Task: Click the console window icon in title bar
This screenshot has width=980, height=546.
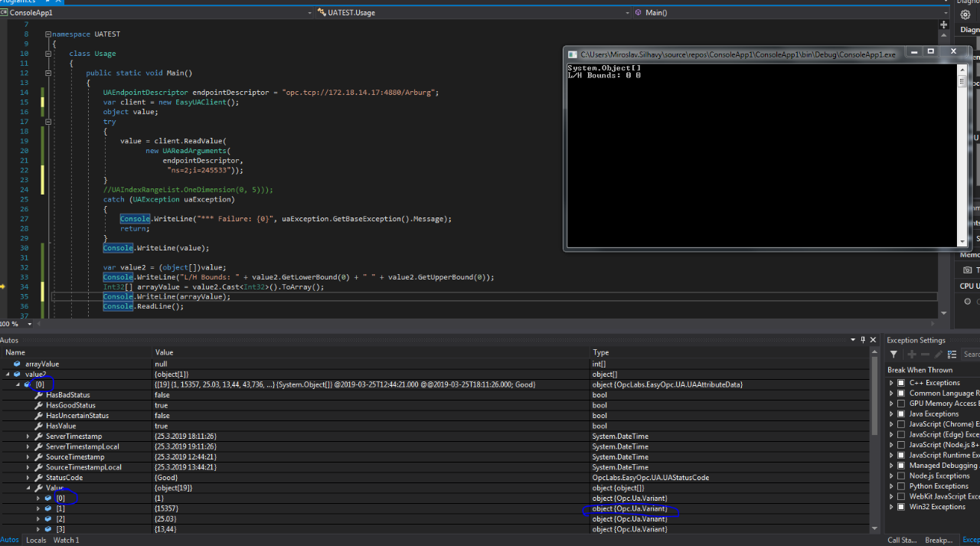Action: tap(572, 54)
